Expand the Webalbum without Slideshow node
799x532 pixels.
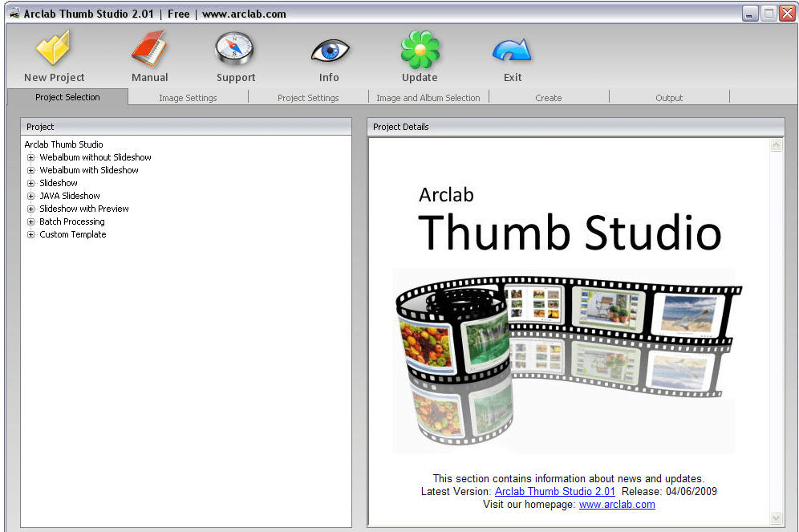coord(31,157)
